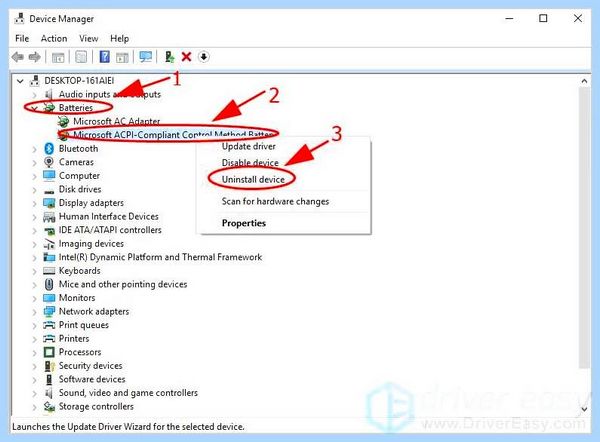
Task: Open the Action menu
Action: (x=54, y=38)
